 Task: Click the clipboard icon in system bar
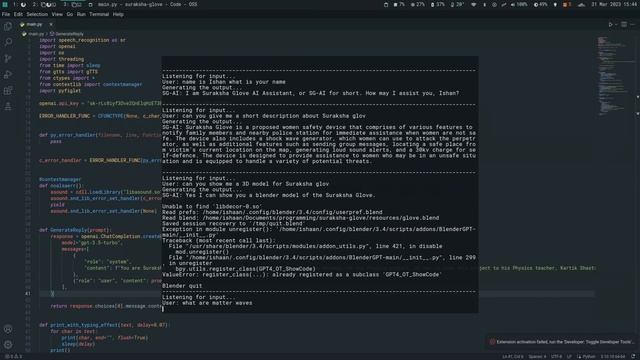386,4
